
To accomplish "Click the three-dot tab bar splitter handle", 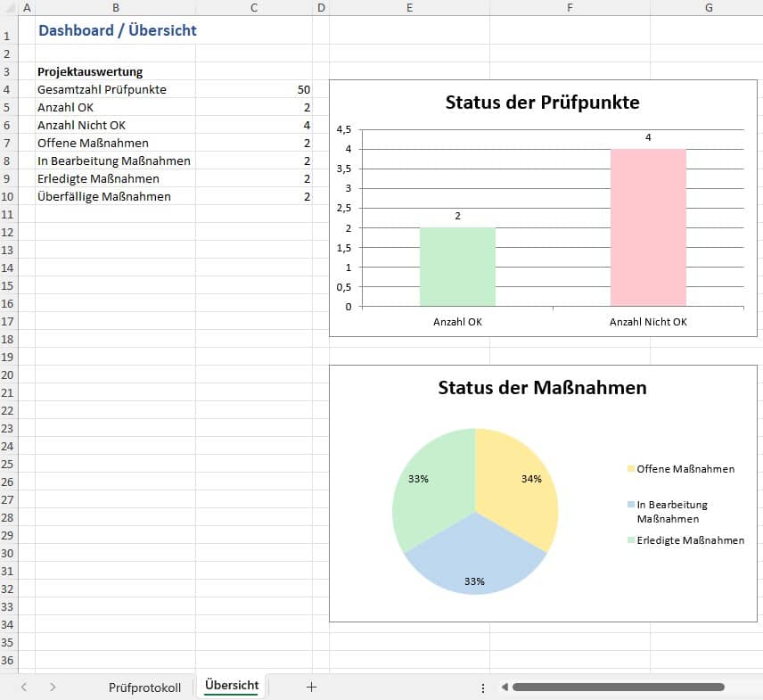I will pyautogui.click(x=483, y=688).
